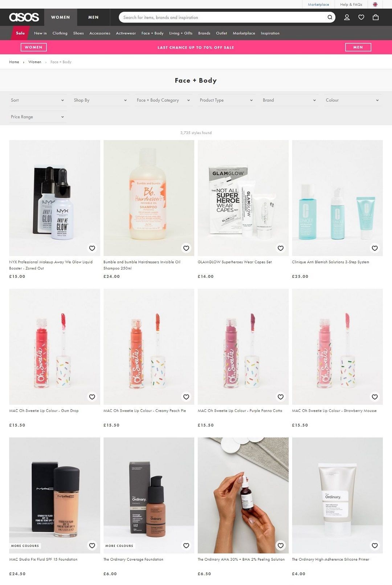Open the Face + Body nav menu item
The image size is (392, 585).
[152, 33]
